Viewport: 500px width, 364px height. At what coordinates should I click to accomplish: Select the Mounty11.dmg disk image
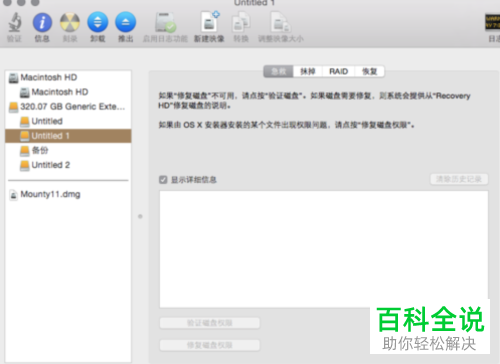click(68, 194)
